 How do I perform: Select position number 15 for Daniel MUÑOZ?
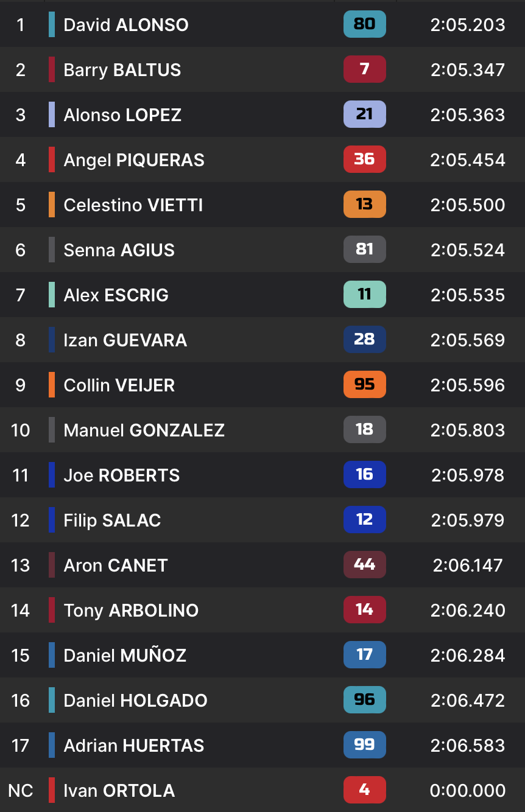(x=21, y=656)
